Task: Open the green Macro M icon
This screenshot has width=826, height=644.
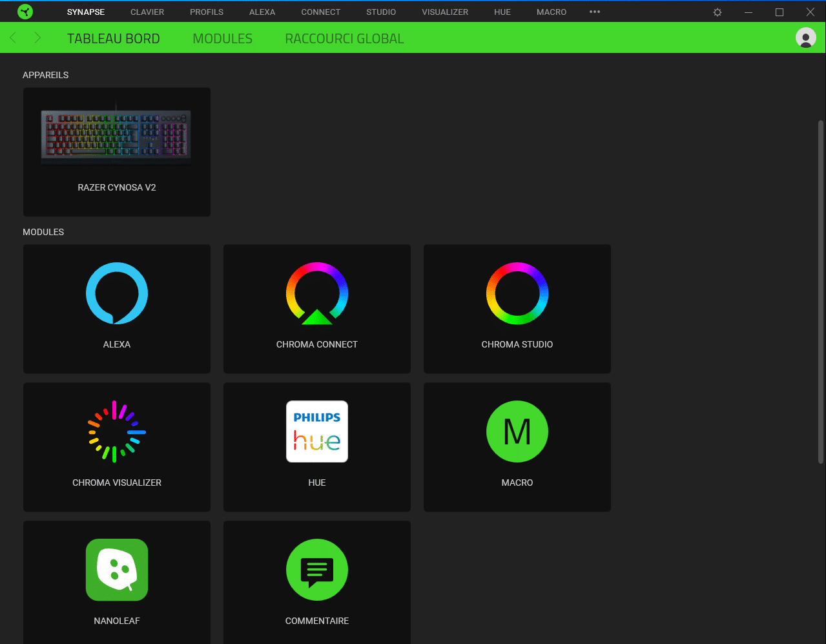Action: click(x=517, y=431)
